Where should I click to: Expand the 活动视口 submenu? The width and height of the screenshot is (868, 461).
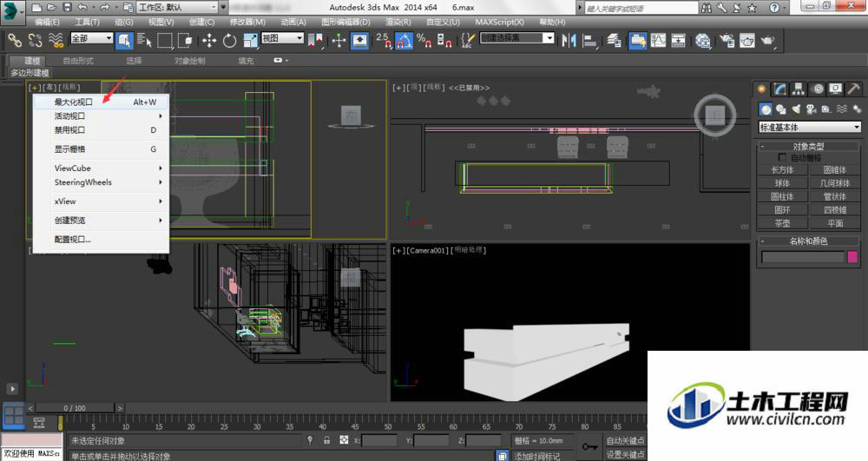click(101, 116)
